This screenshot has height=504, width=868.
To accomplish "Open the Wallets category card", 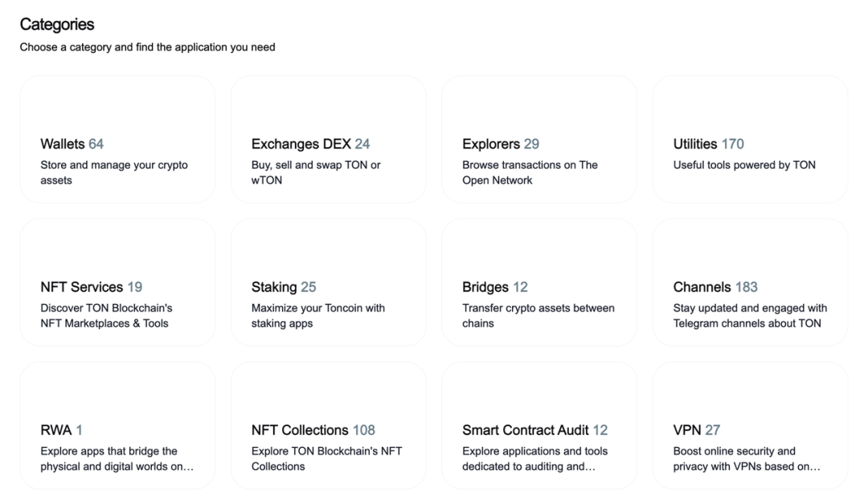I will [117, 139].
